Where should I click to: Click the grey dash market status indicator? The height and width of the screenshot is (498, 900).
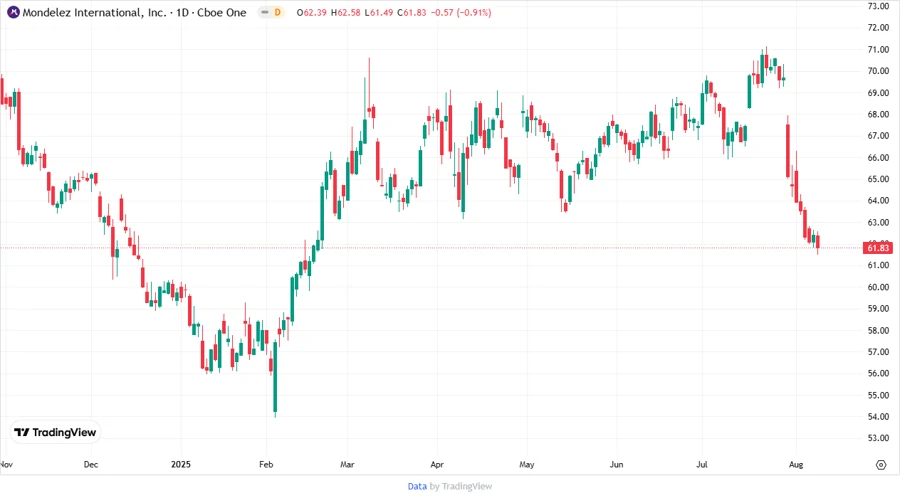[265, 12]
